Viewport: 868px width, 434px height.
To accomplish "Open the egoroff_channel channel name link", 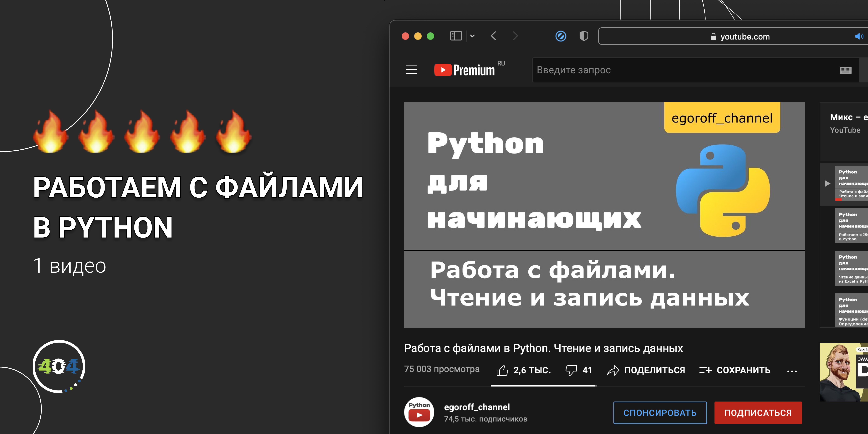I will pos(477,407).
